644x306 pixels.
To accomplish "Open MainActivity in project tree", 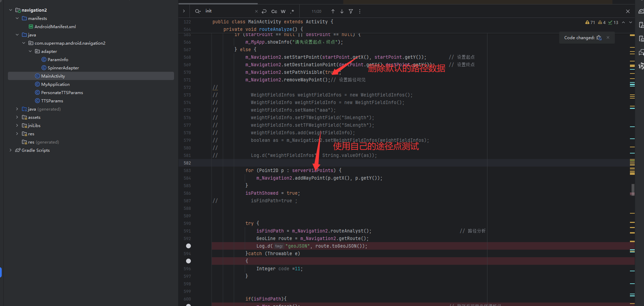I will [53, 76].
